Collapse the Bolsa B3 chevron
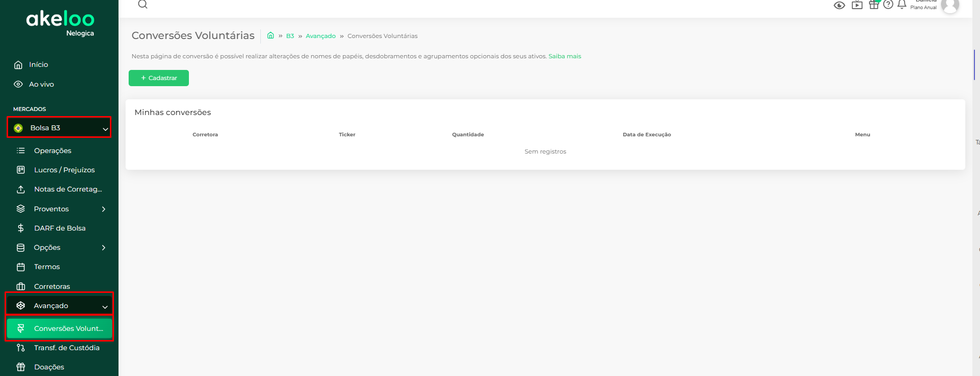This screenshot has width=980, height=376. tap(105, 129)
